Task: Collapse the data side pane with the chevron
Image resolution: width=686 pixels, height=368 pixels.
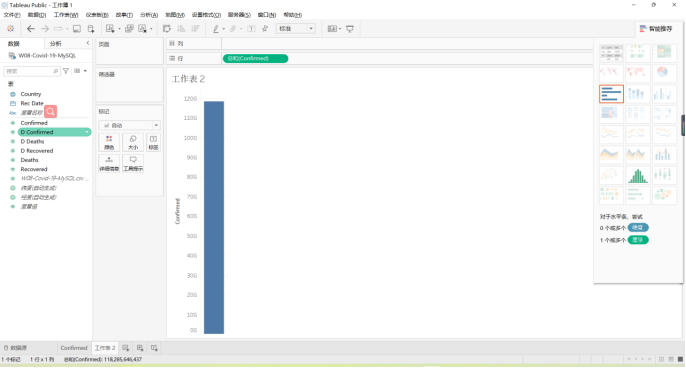Action: (88, 43)
